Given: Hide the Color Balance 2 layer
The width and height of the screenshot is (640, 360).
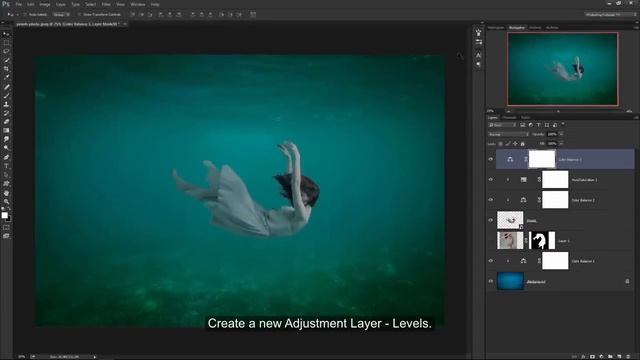Looking at the screenshot, I should [491, 200].
